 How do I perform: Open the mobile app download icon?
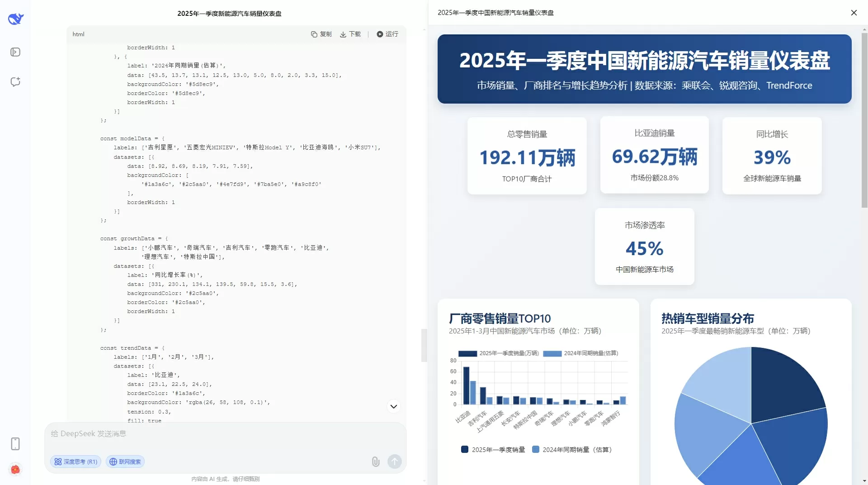pos(15,444)
